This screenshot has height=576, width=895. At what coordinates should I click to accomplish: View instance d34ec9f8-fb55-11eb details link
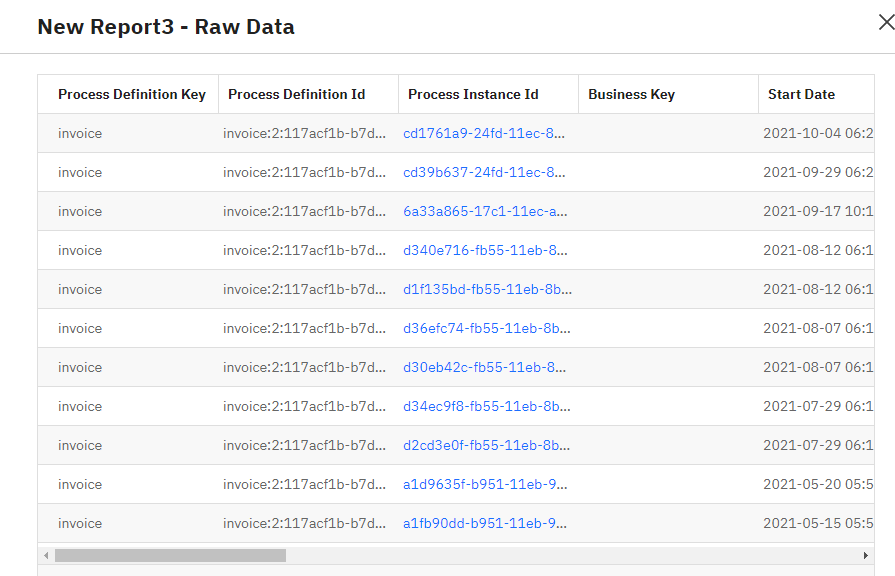[487, 406]
